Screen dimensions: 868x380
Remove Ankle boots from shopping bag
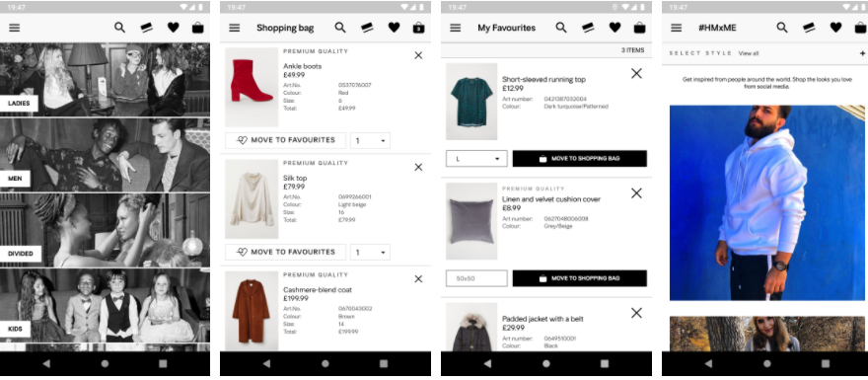tap(418, 55)
